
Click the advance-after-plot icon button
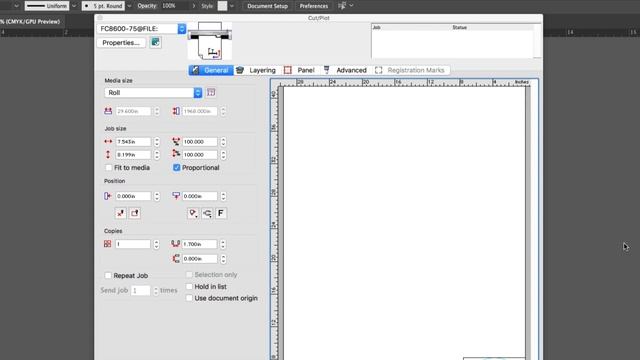coord(207,213)
